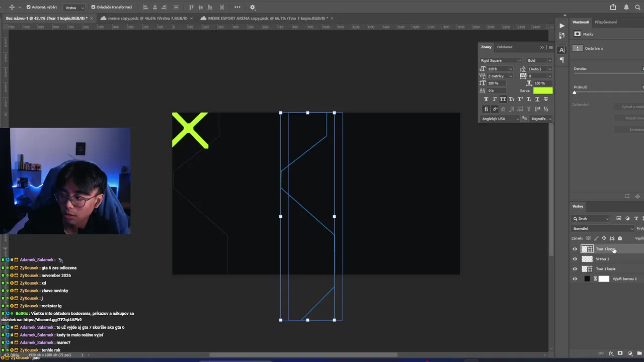The width and height of the screenshot is (644, 362).
Task: Hide the Vrstva 1 layer
Action: point(575,259)
